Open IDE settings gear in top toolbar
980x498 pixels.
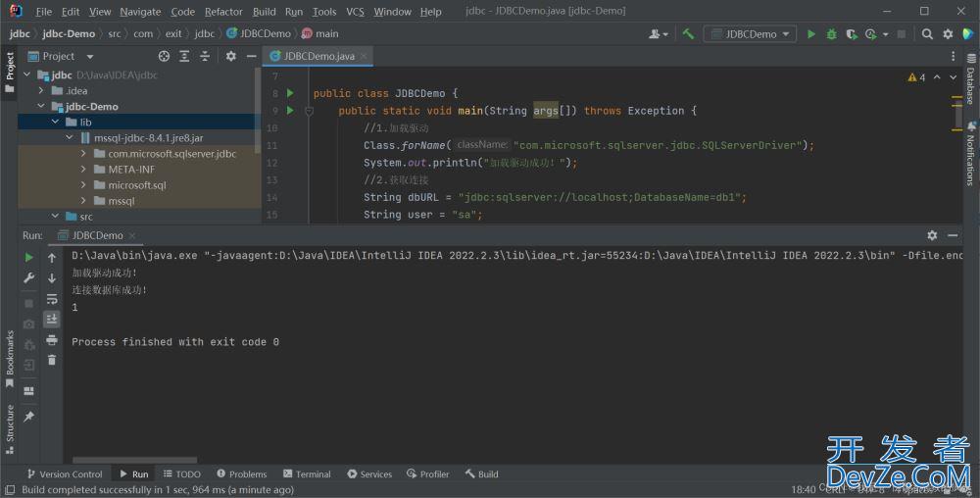pos(948,34)
